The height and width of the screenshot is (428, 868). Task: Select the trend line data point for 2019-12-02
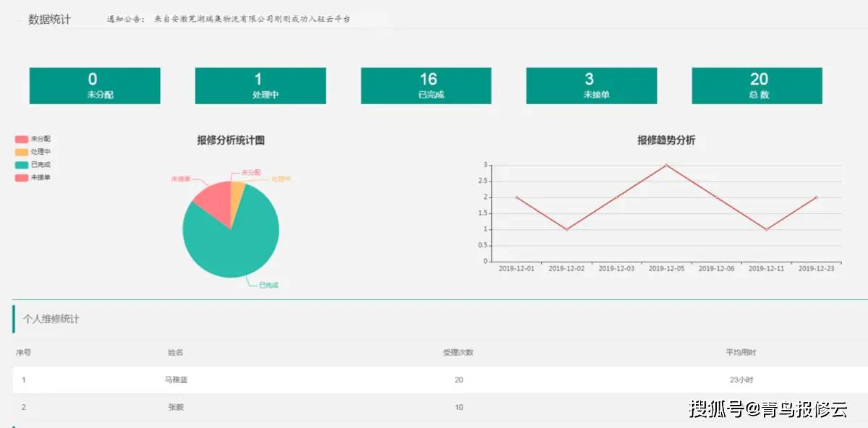tap(566, 229)
